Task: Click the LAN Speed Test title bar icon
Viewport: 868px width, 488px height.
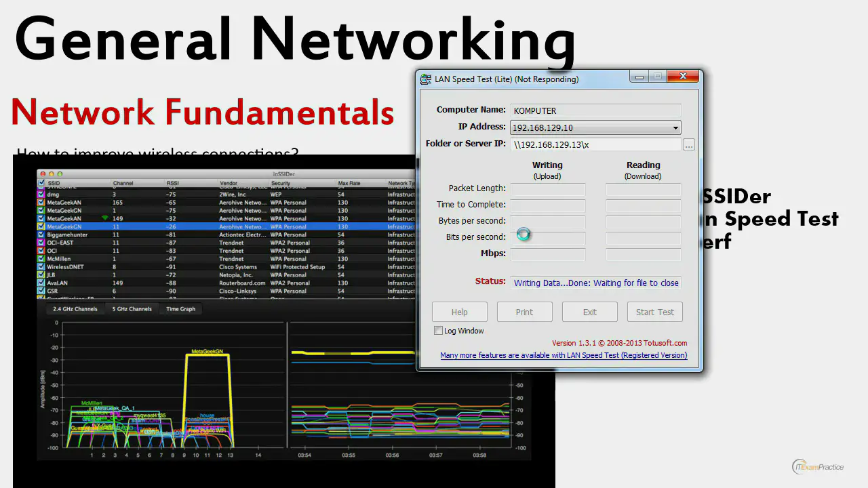Action: [x=426, y=79]
